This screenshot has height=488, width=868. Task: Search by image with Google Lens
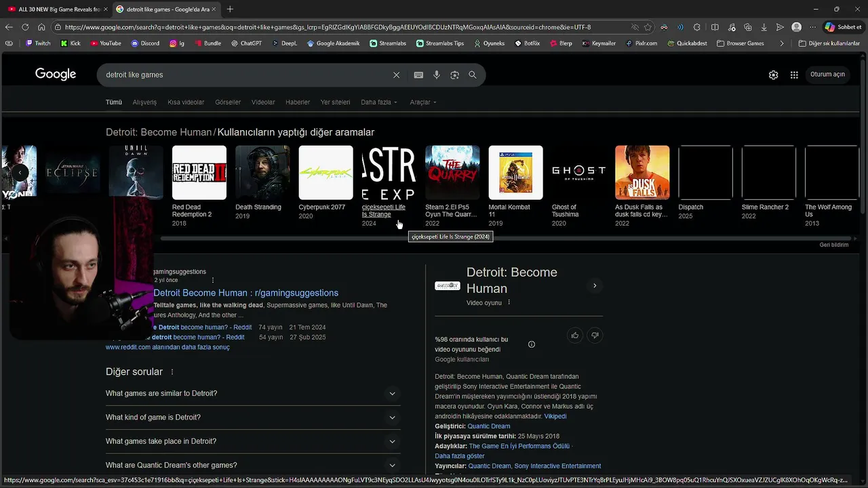point(455,75)
